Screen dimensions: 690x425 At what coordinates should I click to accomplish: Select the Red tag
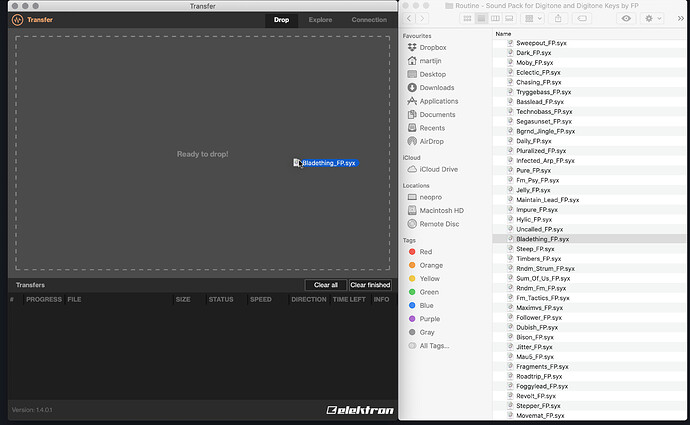[420, 252]
